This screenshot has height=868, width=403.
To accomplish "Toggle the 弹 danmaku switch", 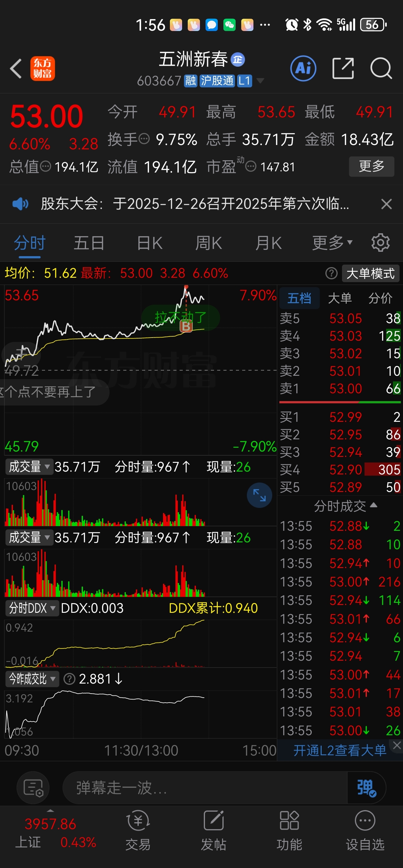I will pyautogui.click(x=366, y=788).
